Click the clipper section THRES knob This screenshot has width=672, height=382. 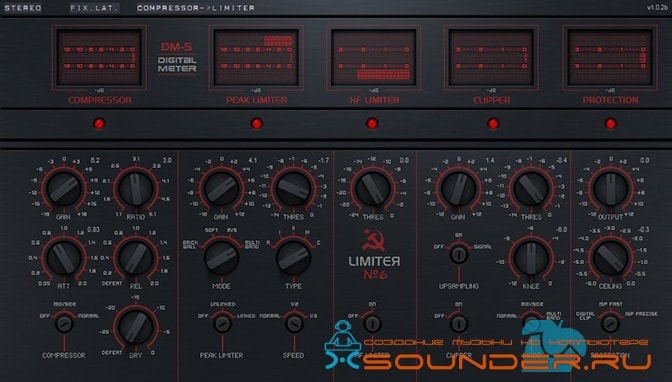pos(531,189)
